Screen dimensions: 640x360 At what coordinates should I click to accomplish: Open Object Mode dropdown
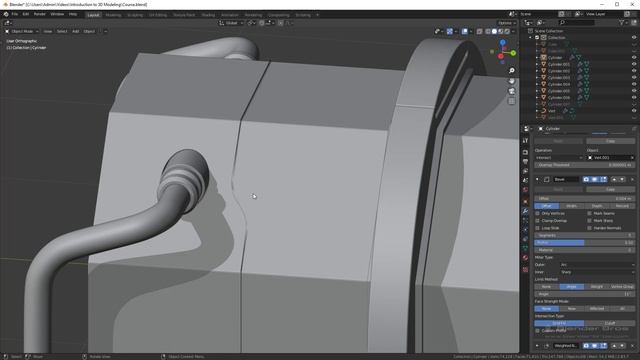[x=22, y=31]
